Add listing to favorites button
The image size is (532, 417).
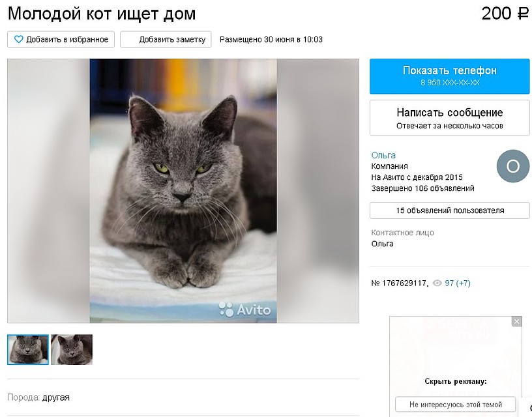pyautogui.click(x=61, y=39)
